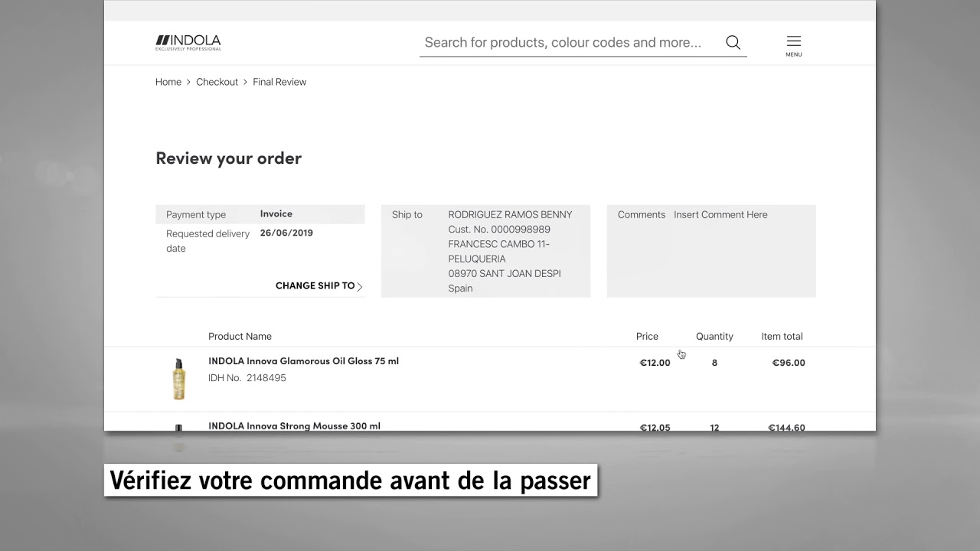Click the €96.00 item total
The height and width of the screenshot is (551, 980).
pyautogui.click(x=788, y=363)
